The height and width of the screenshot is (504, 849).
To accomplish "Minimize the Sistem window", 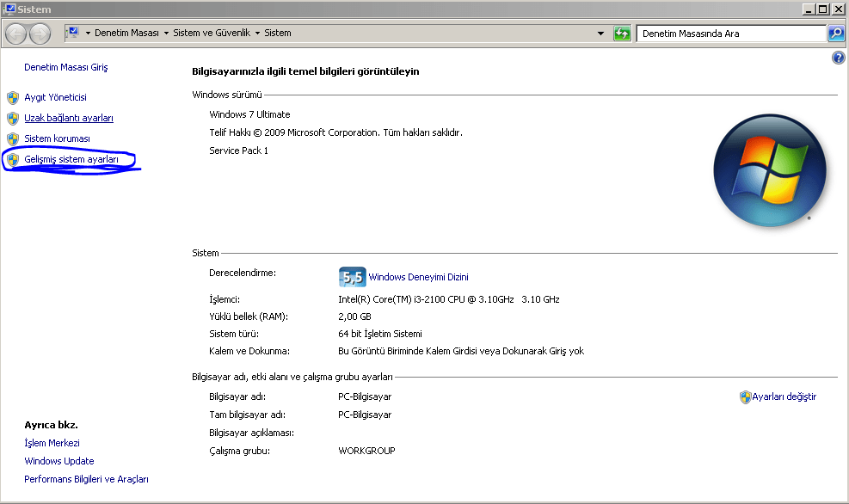I will [809, 9].
